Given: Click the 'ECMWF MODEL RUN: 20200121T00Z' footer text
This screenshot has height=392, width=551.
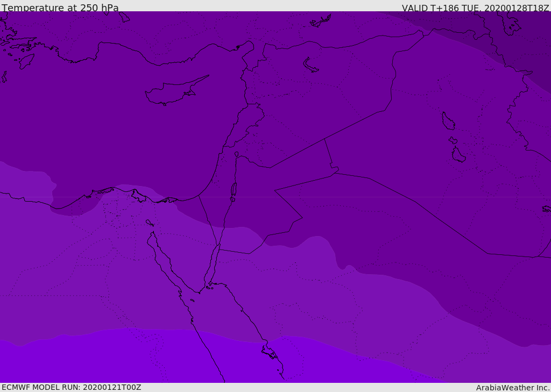Looking at the screenshot, I should [72, 387].
